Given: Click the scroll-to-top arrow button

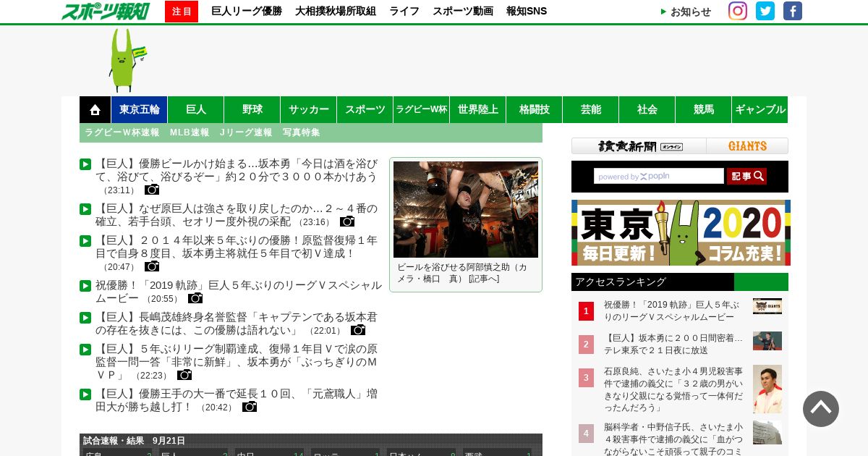Looking at the screenshot, I should pos(821,409).
